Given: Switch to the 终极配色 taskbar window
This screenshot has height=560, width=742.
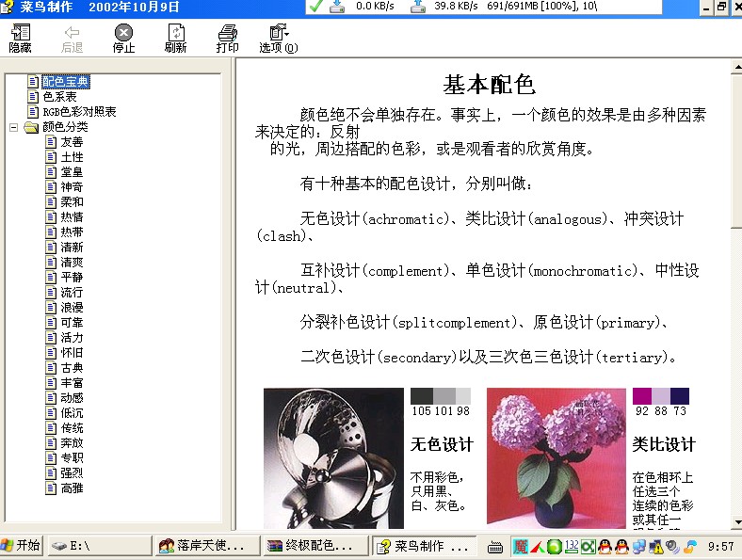Looking at the screenshot, I should [x=315, y=546].
